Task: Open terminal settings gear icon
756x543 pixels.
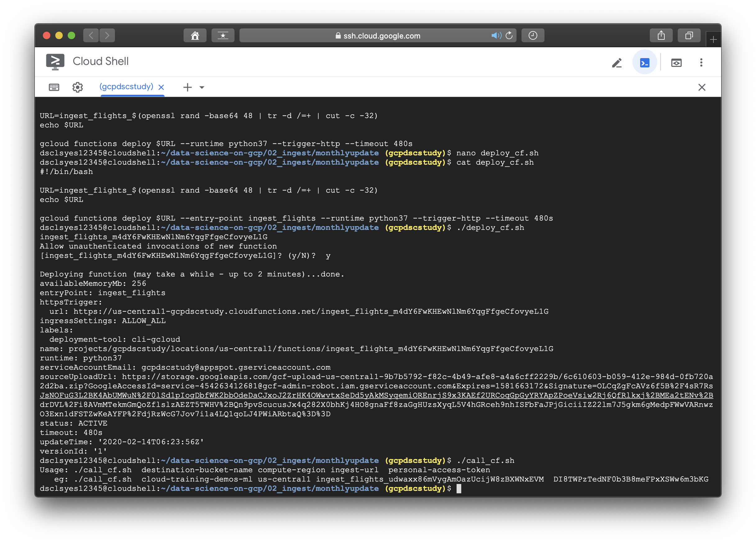Action: [78, 87]
